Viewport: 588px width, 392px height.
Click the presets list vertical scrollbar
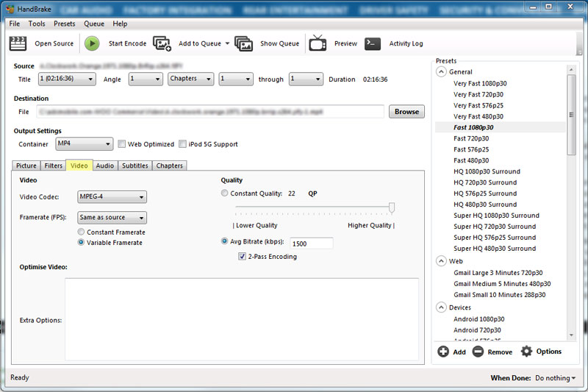pos(571,115)
